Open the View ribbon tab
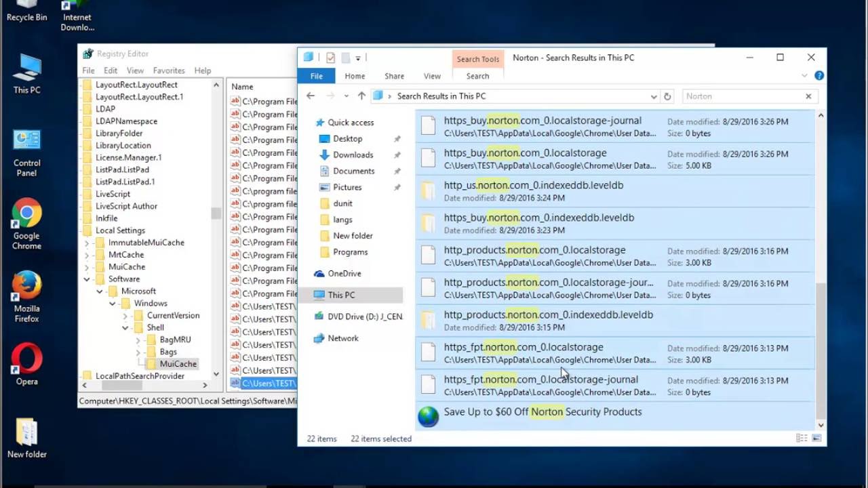The image size is (868, 488). pos(432,76)
